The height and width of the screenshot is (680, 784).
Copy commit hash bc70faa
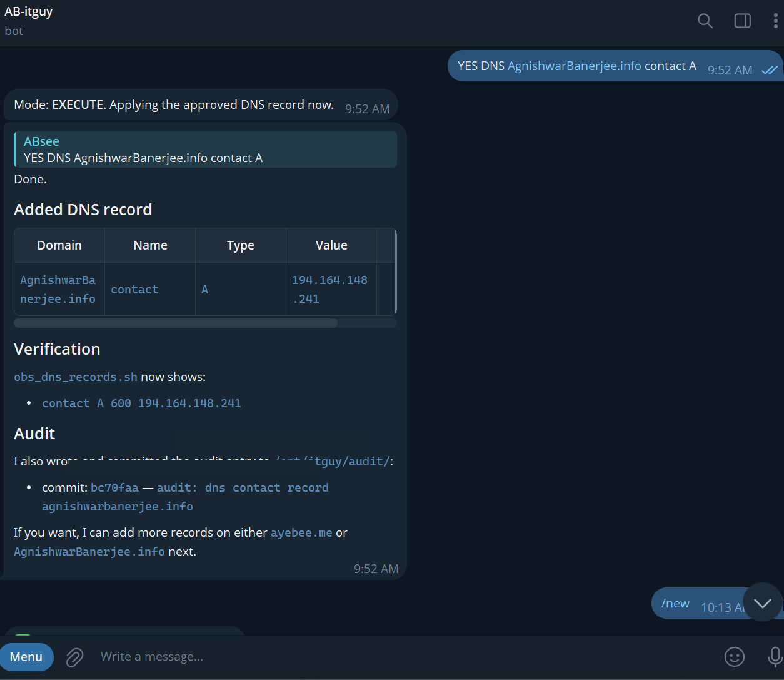tap(114, 488)
